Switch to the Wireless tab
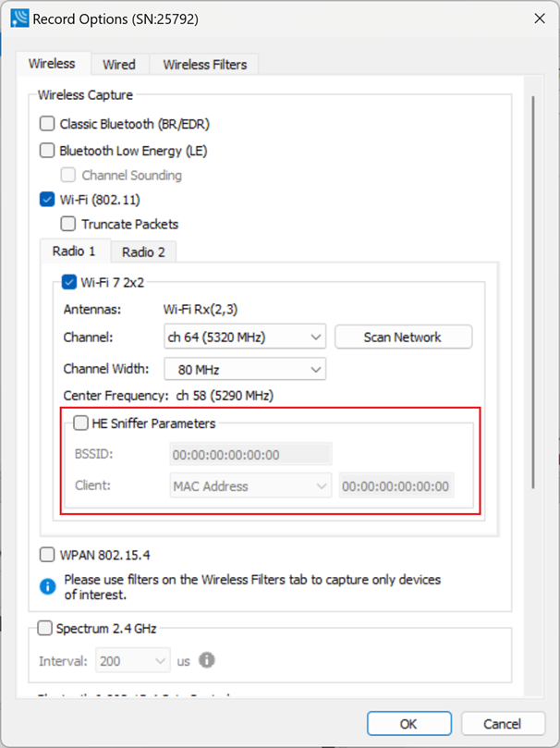560x748 pixels. (x=52, y=64)
